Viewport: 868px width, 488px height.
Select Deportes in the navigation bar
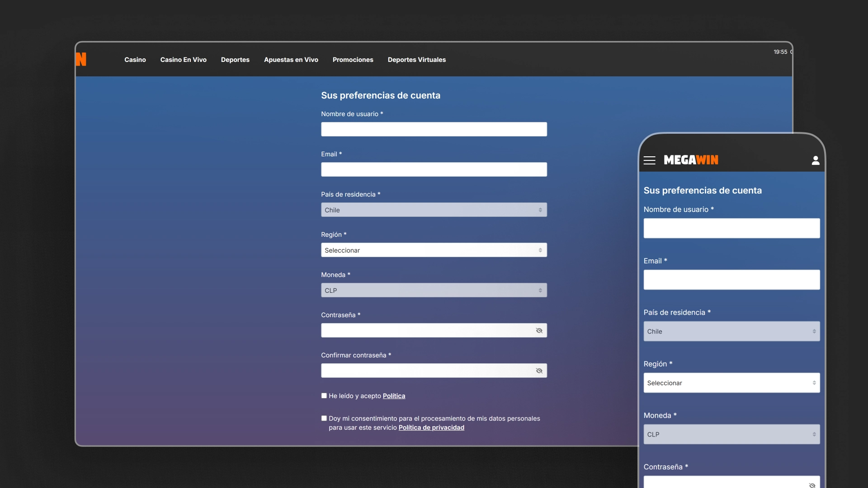pyautogui.click(x=235, y=60)
